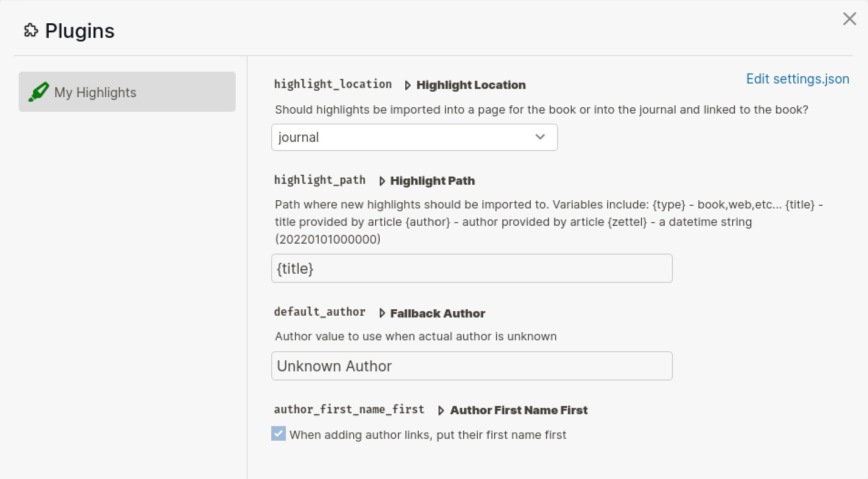Screen dimensions: 868x479
Task: Expand the Fallback Author triangle
Action: click(x=382, y=313)
